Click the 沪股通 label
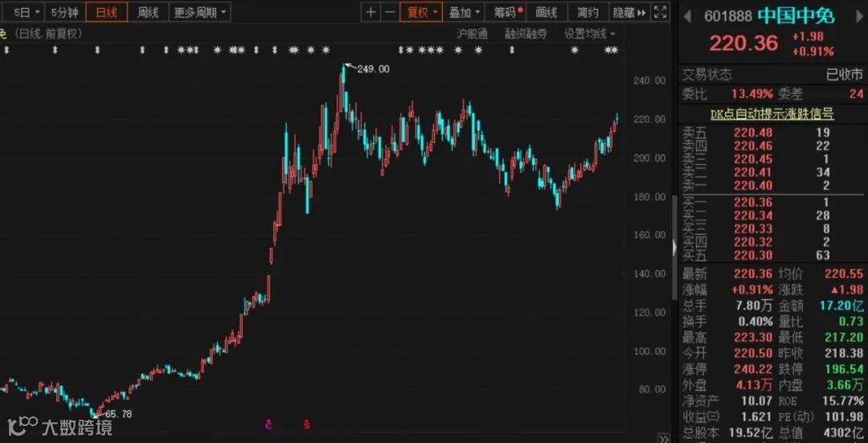Viewport: 868px width, 443px height. (x=473, y=35)
